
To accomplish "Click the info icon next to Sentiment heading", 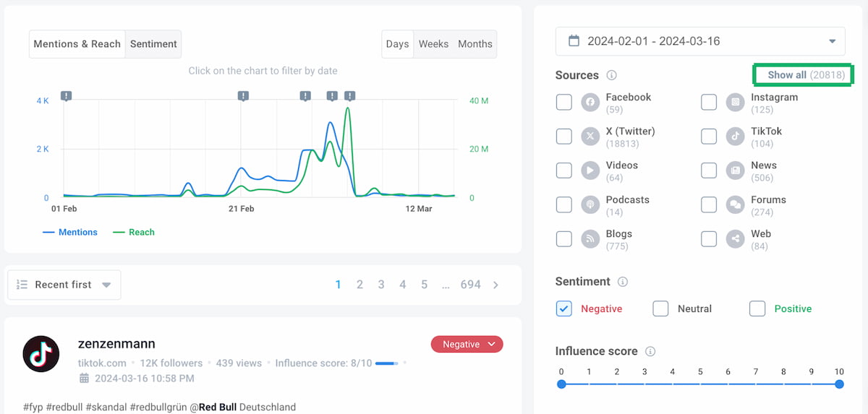I will point(623,282).
